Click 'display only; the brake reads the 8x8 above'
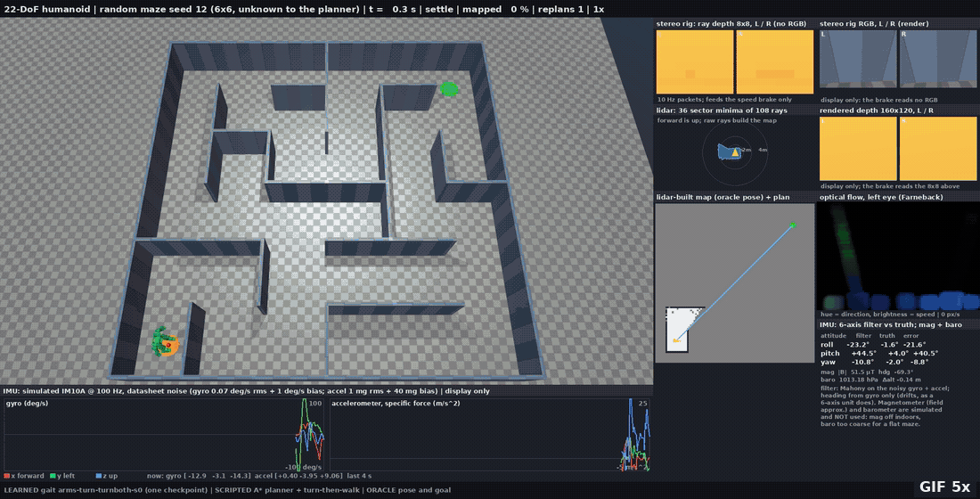980x499 pixels. pyautogui.click(x=890, y=185)
